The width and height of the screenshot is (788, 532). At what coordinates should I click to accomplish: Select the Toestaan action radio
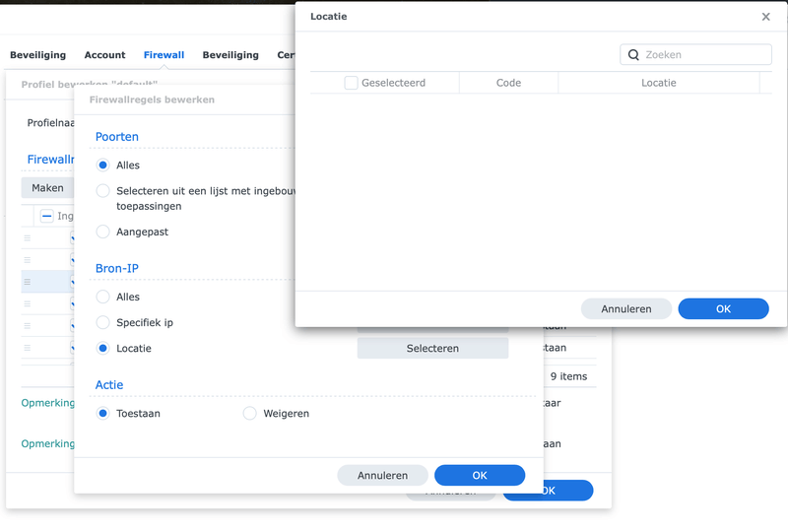[102, 414]
